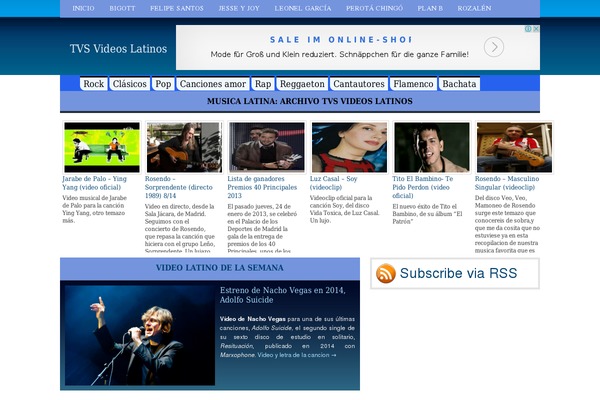
Task: Click the orange RSS feed icon
Action: pos(386,273)
